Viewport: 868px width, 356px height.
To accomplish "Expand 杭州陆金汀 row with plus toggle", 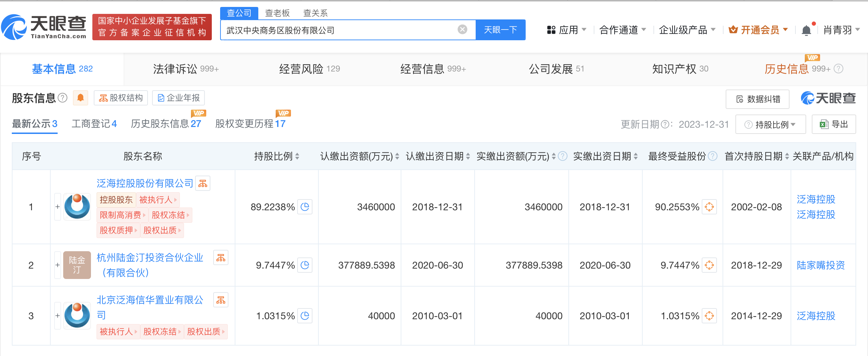I will tap(58, 265).
